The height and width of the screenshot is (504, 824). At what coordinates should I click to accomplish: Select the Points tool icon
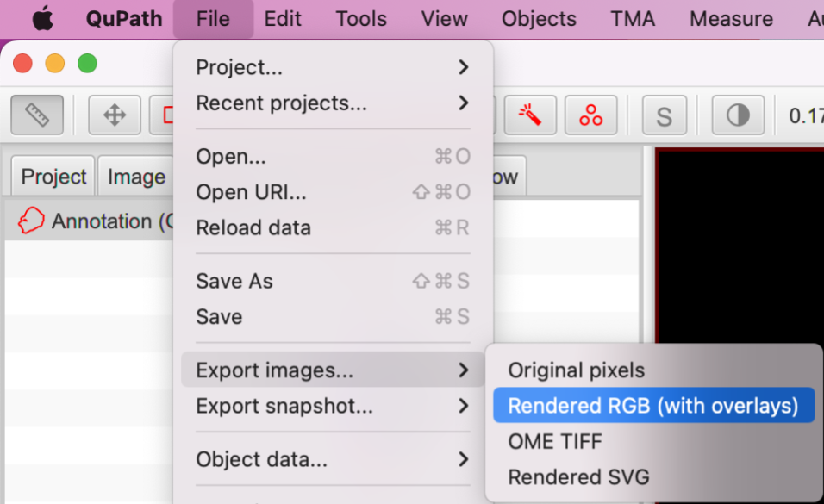click(591, 115)
